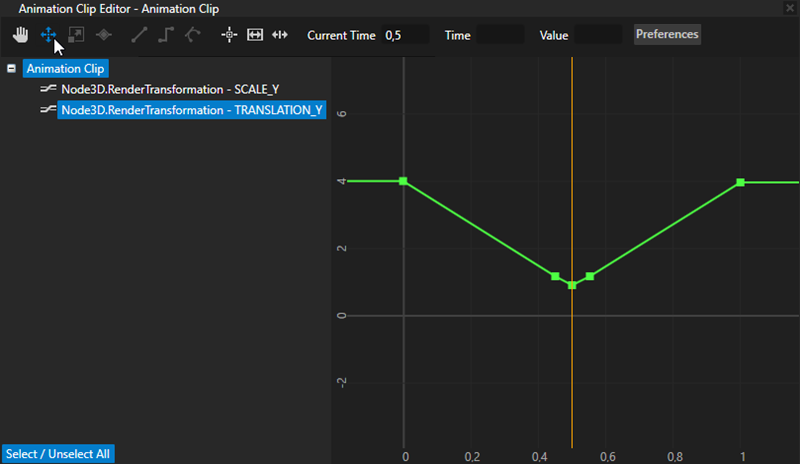This screenshot has width=800, height=464.
Task: Click the fit-to-width boxed arrows icon
Action: point(255,35)
